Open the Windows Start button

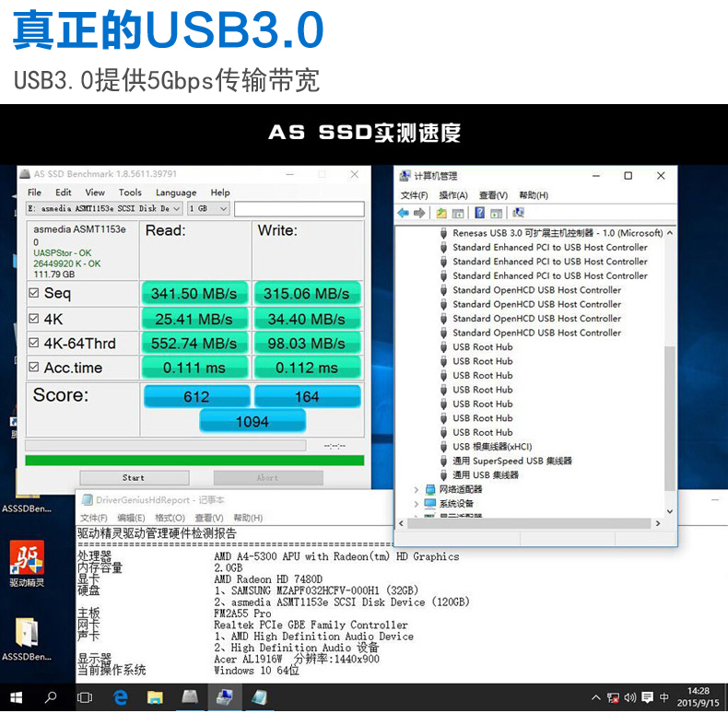(x=17, y=697)
